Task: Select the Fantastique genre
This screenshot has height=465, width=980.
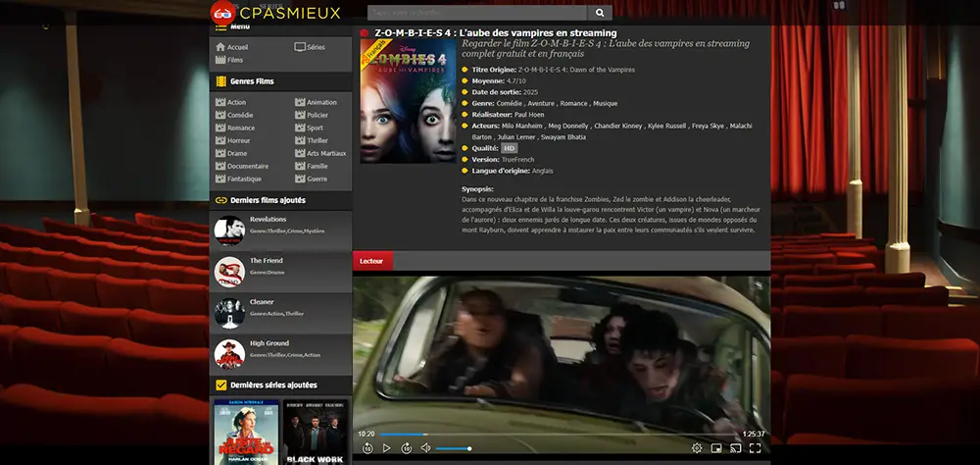Action: 239,179
